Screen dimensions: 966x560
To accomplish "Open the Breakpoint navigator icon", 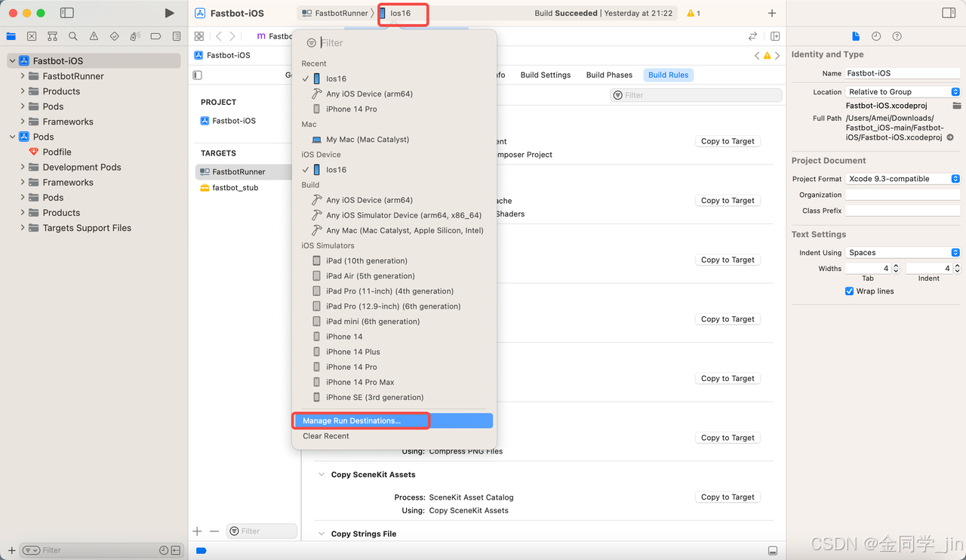I will (155, 35).
